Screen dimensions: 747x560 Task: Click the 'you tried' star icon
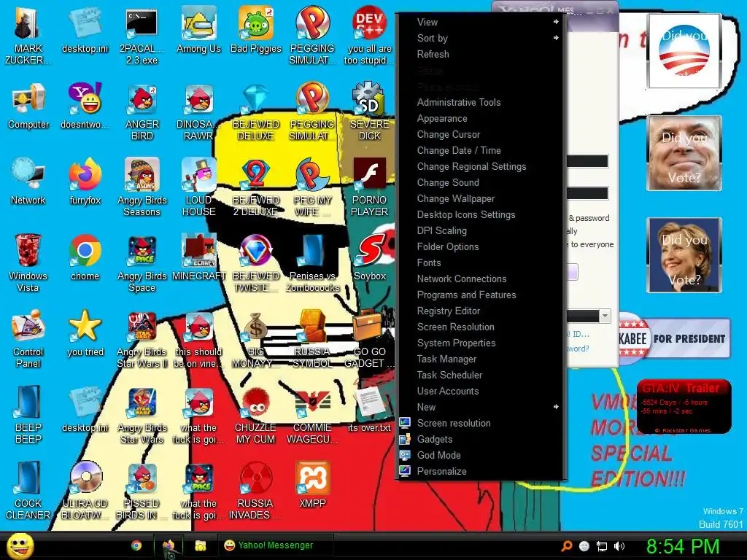[x=85, y=332]
